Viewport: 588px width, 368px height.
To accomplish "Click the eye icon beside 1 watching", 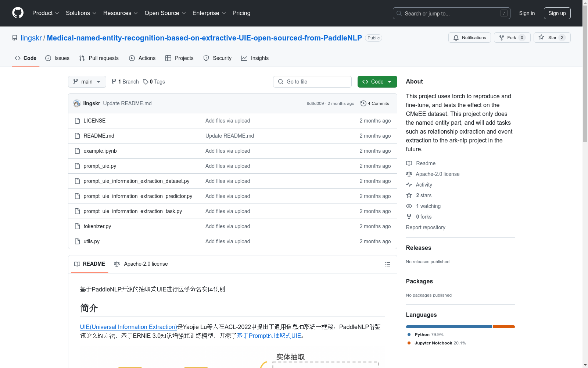I will (409, 206).
